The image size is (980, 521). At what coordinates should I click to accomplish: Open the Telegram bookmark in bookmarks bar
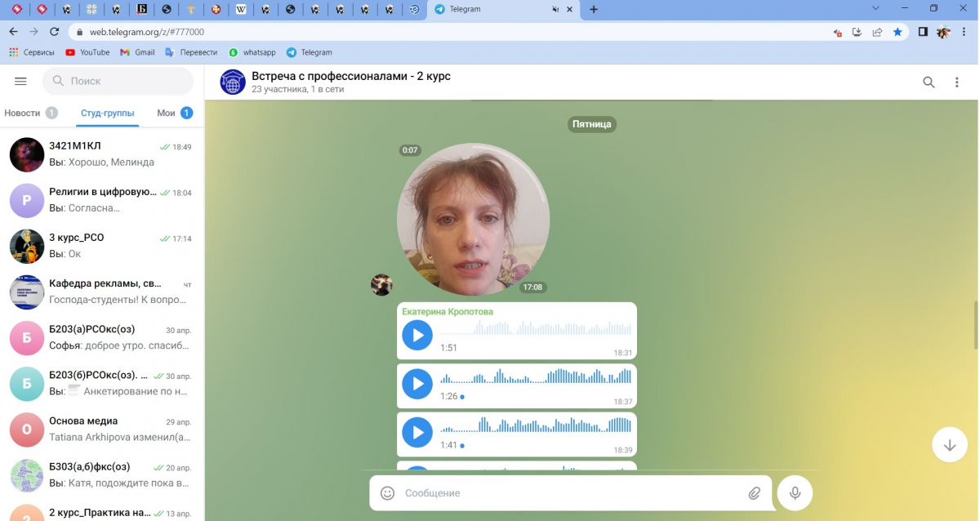310,52
